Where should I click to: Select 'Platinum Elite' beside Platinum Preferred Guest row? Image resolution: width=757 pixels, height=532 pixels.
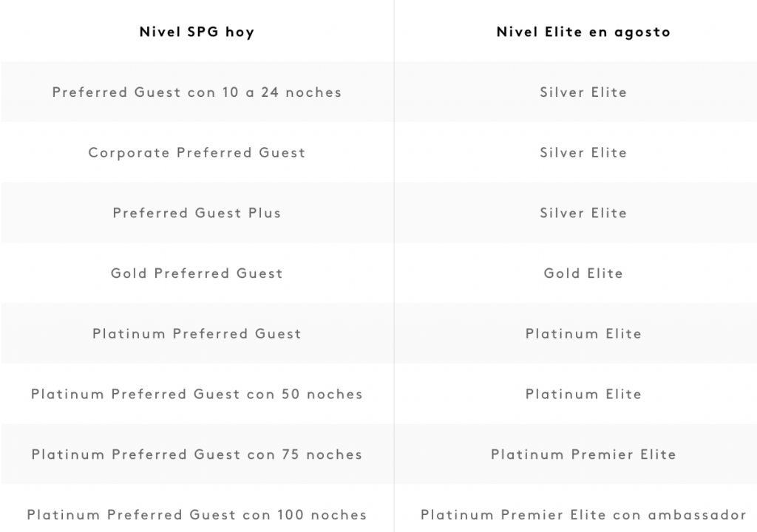(583, 333)
